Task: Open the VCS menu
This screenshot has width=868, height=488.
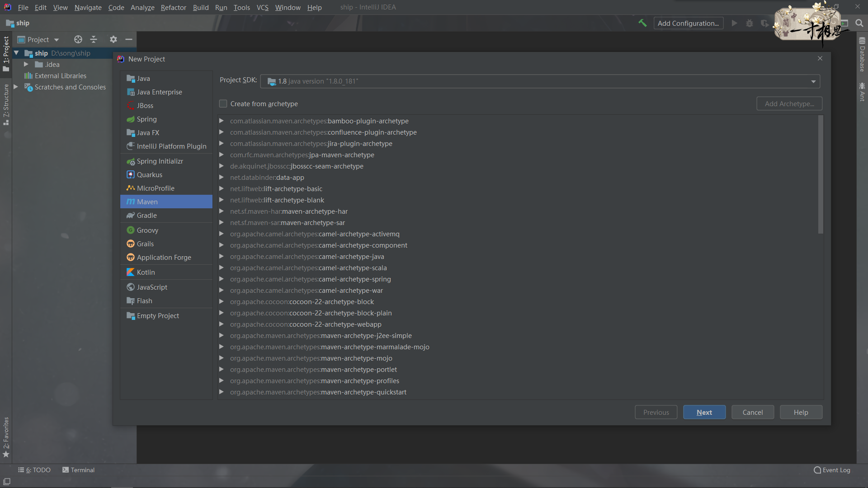Action: (x=262, y=7)
